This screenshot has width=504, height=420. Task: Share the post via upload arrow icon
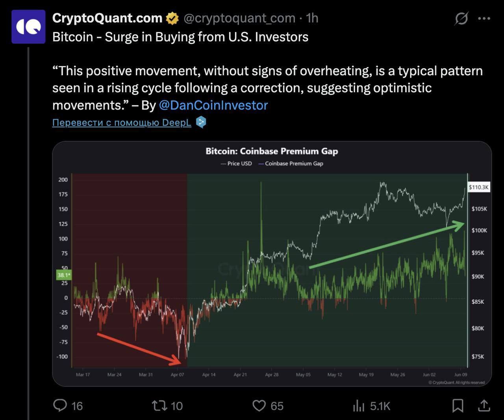tap(484, 405)
